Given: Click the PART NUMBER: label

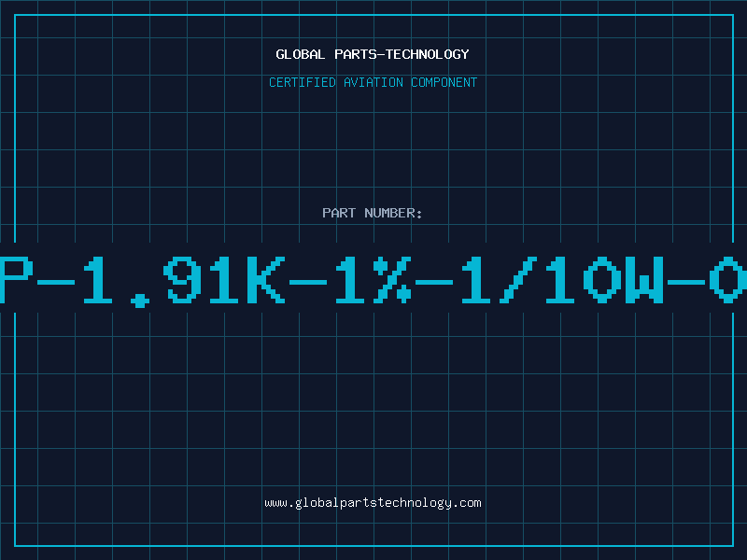Looking at the screenshot, I should pos(373,213).
